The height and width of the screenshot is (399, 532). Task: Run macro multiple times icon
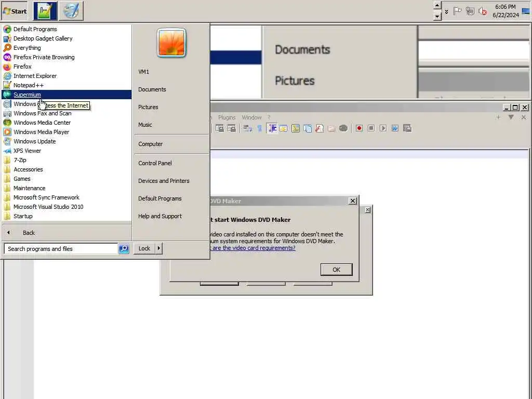[x=395, y=128]
